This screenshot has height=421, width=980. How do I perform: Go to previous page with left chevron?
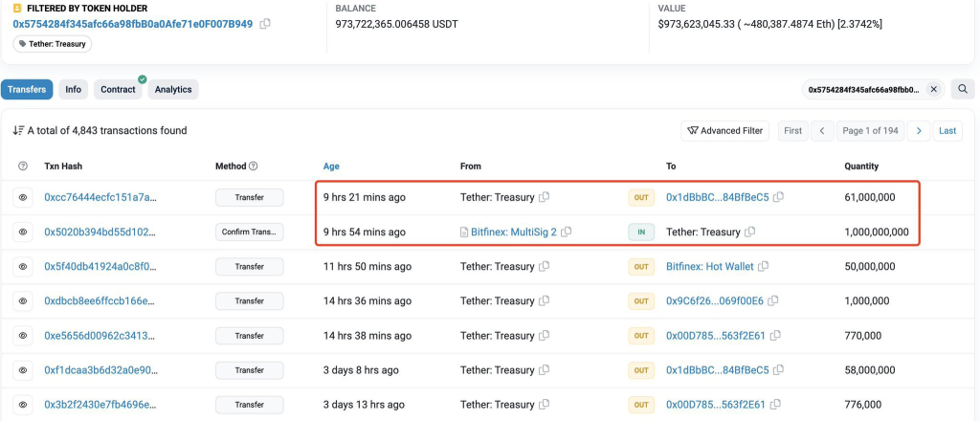(x=821, y=131)
